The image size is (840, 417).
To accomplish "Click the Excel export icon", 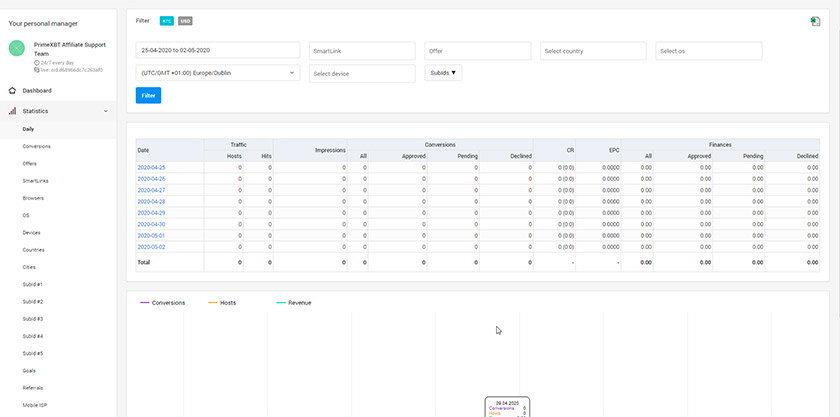I will 815,21.
